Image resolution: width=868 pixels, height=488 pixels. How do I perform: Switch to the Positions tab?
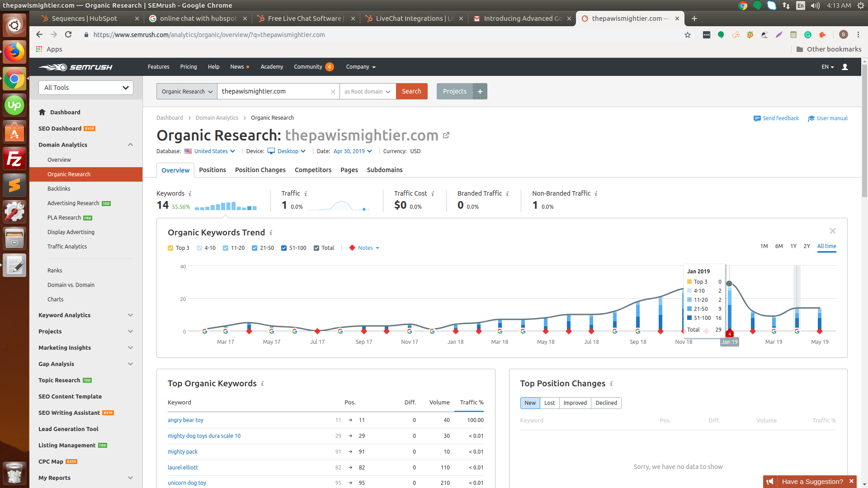coord(212,170)
